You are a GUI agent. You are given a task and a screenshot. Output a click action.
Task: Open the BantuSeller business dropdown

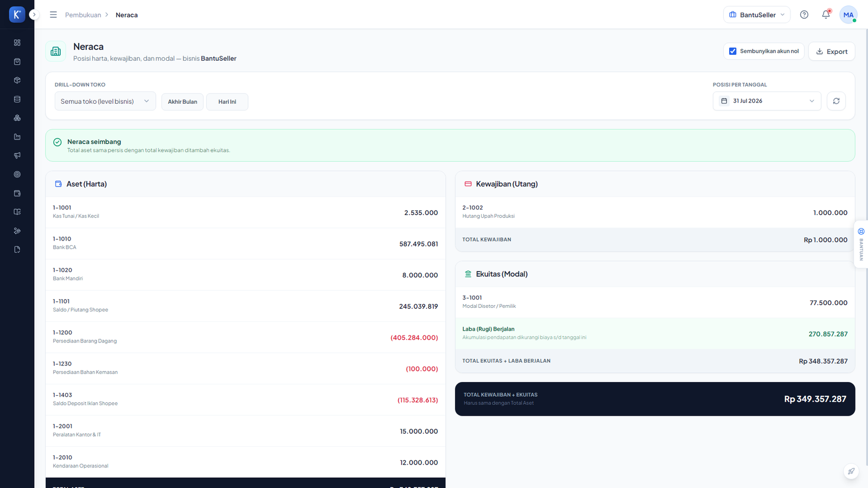[x=756, y=15]
